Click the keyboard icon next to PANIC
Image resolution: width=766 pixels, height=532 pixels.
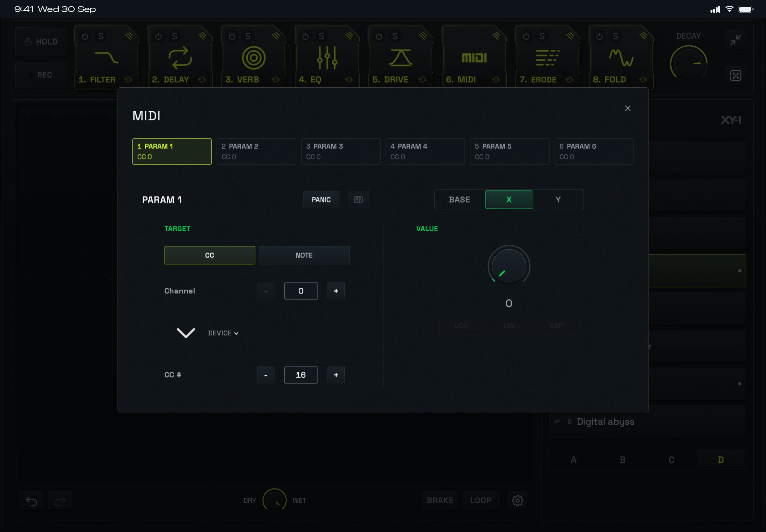pyautogui.click(x=358, y=200)
